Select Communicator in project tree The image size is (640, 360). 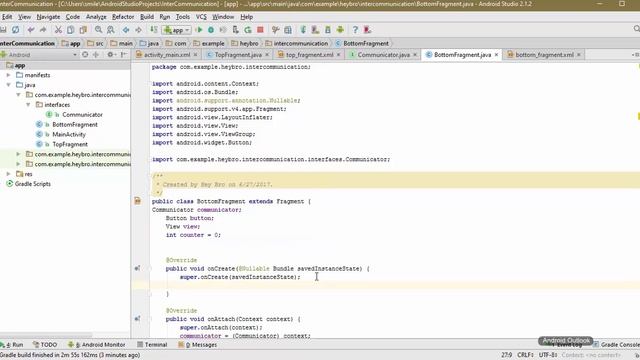click(x=82, y=115)
